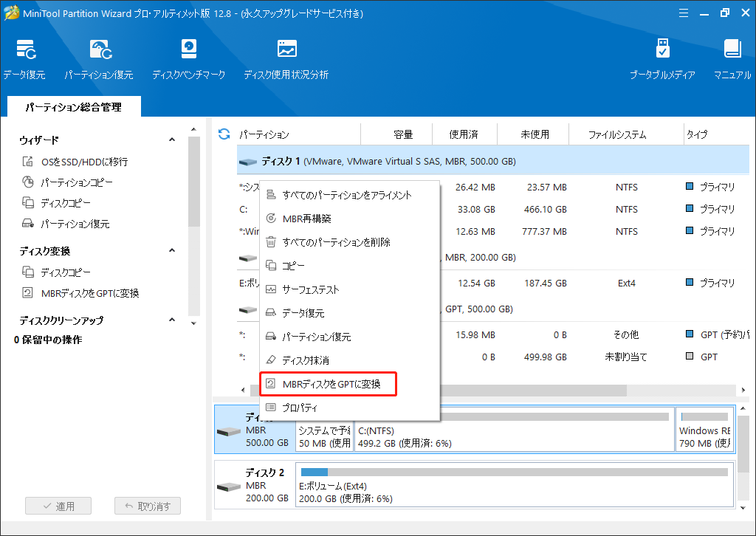
Task: Click OSをSSD/HDDに移行 wizard link
Action: (x=84, y=162)
